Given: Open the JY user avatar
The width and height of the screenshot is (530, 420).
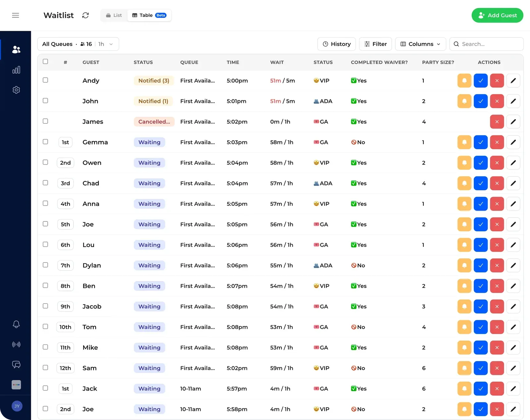Looking at the screenshot, I should (17, 406).
